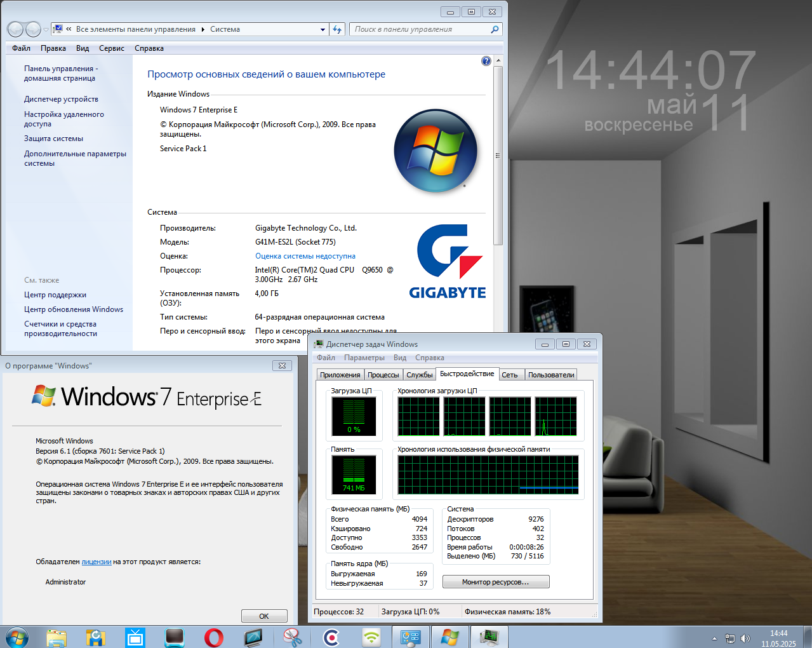The image size is (812, 648).
Task: Click the CPU usage gauge showing 0 %
Action: click(354, 416)
